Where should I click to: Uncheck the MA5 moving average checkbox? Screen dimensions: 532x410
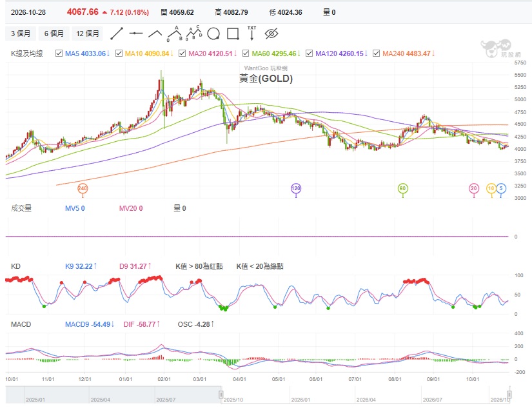coord(59,54)
